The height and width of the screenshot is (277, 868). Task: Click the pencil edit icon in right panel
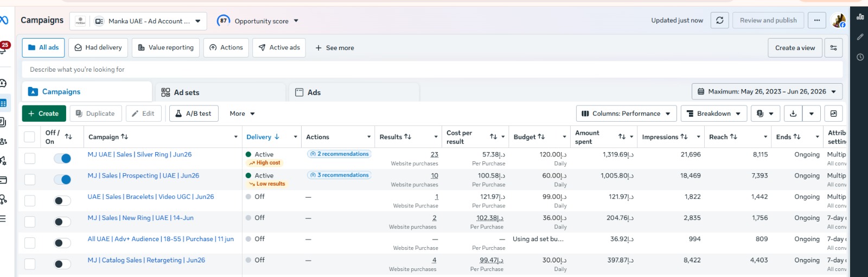click(860, 37)
